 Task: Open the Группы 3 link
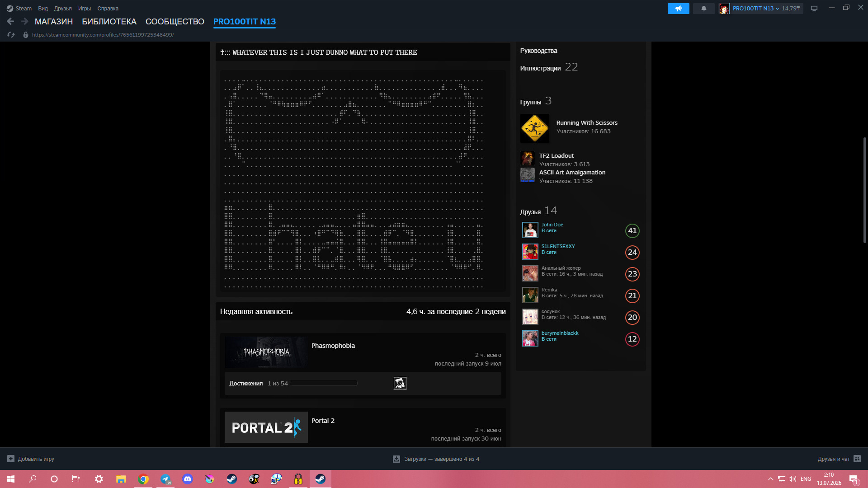pyautogui.click(x=536, y=101)
